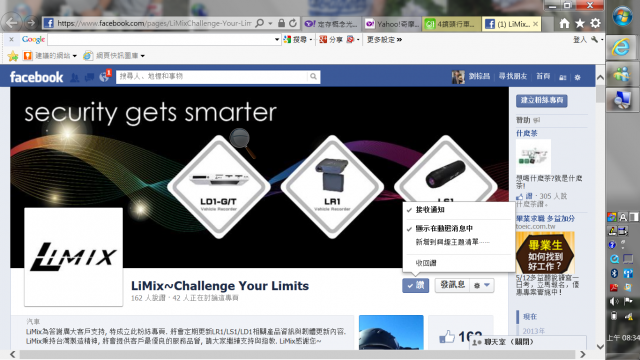Click the Facebook search magnifier button
Image resolution: width=640 pixels, height=360 pixels.
[313, 76]
